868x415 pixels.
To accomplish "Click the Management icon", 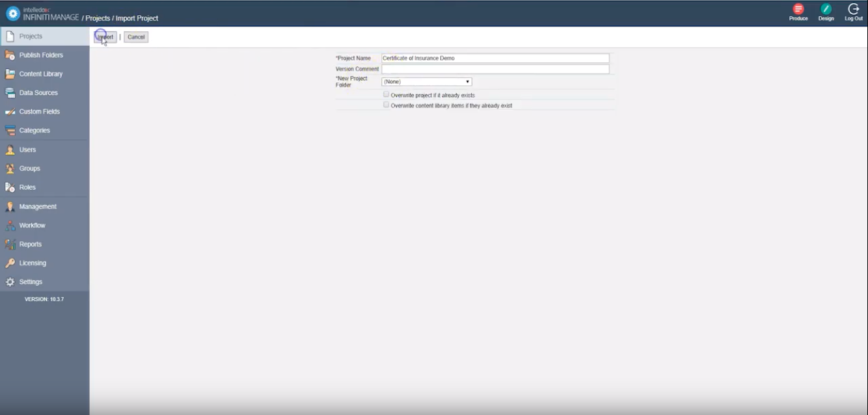I will [10, 207].
